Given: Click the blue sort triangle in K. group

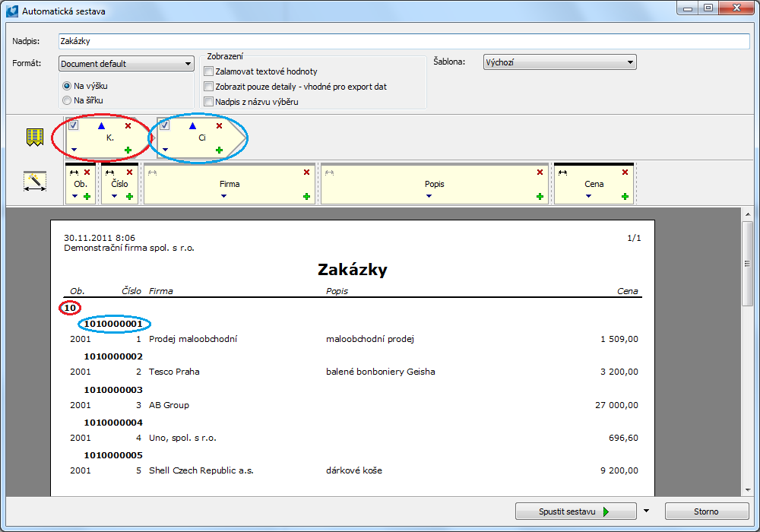Looking at the screenshot, I should pos(101,126).
